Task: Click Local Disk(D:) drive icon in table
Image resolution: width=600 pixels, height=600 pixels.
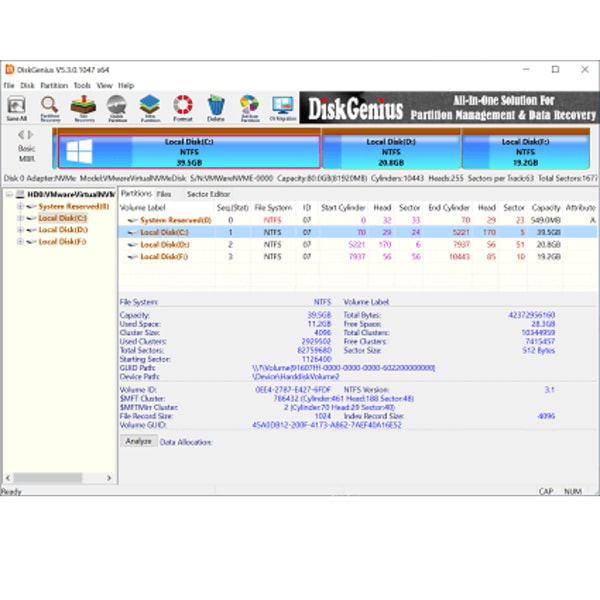Action: click(132, 245)
